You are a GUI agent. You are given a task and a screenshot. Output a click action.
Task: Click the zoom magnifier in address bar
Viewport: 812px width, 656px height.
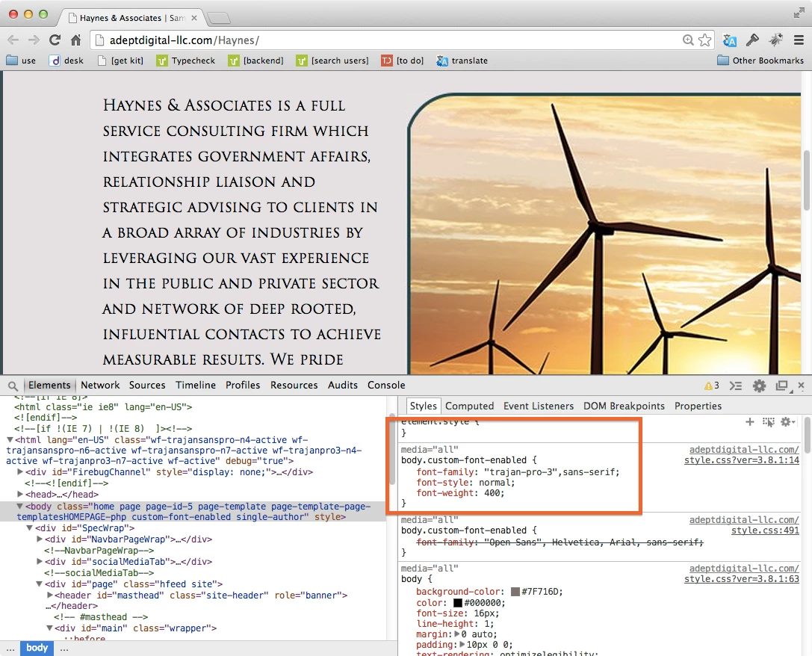[688, 40]
